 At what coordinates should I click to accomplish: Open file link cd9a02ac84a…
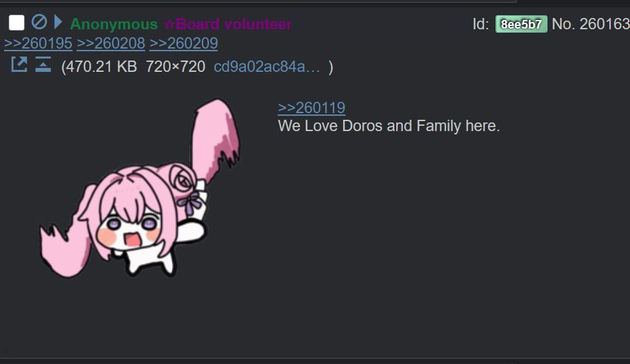pyautogui.click(x=267, y=67)
